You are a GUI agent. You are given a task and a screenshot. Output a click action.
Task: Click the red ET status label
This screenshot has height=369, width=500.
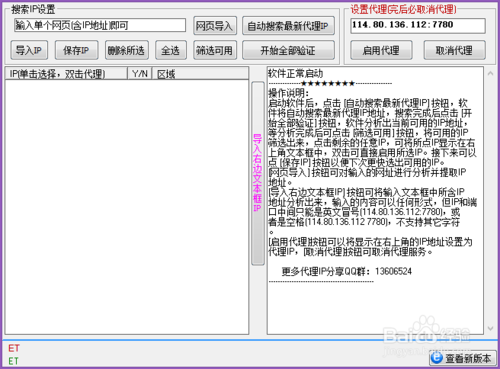(x=14, y=348)
